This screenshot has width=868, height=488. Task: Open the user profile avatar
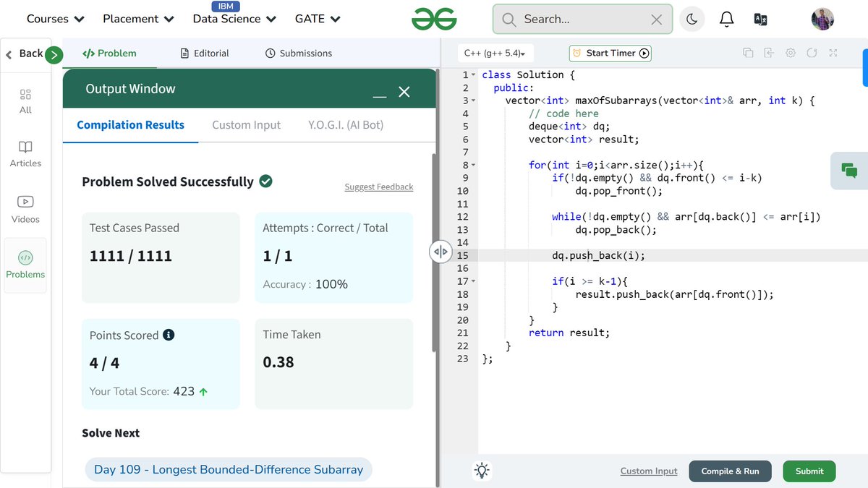click(x=822, y=20)
